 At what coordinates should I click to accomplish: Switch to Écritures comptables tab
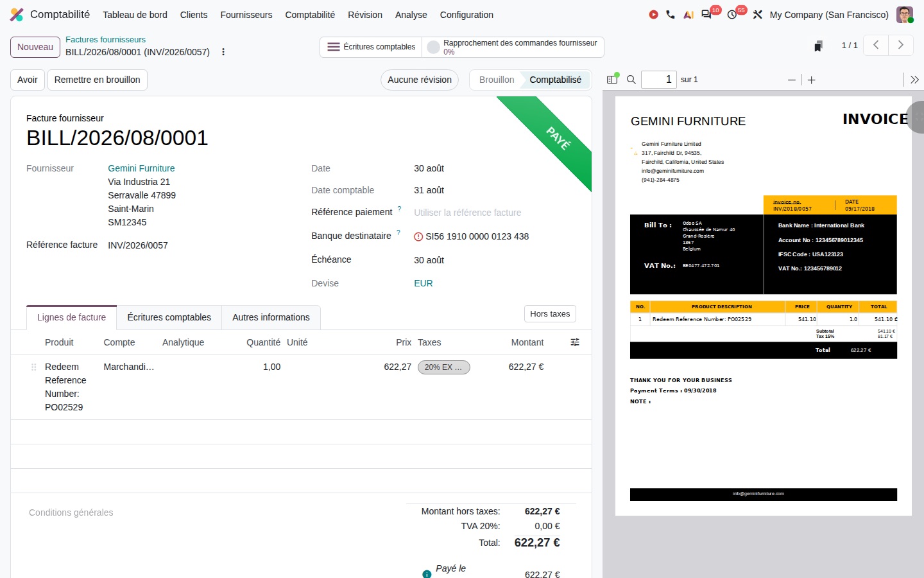click(169, 317)
